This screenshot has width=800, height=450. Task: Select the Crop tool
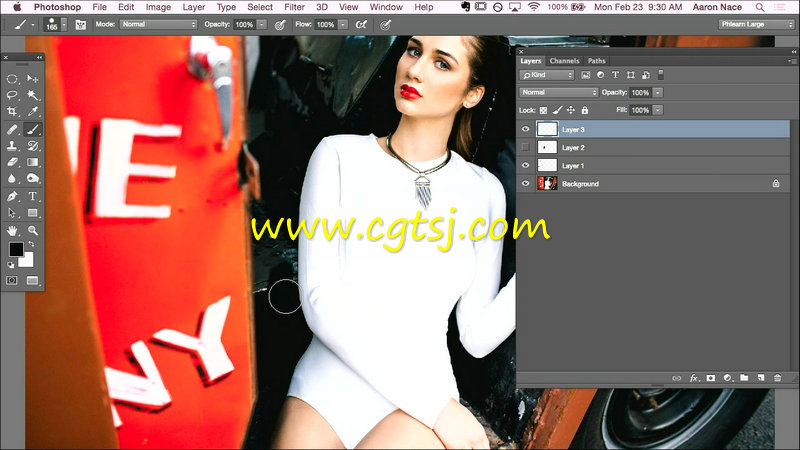[12, 111]
